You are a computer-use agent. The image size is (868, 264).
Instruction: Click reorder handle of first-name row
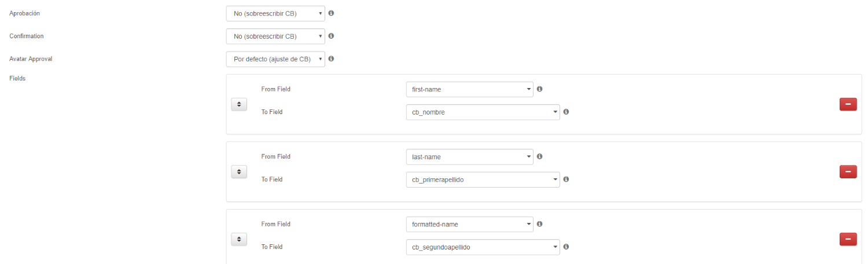pyautogui.click(x=239, y=104)
